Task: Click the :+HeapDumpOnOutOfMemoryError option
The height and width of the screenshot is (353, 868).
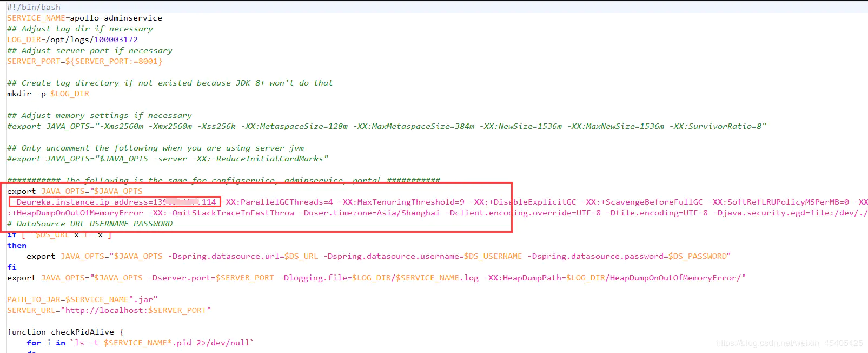Action: coord(75,213)
